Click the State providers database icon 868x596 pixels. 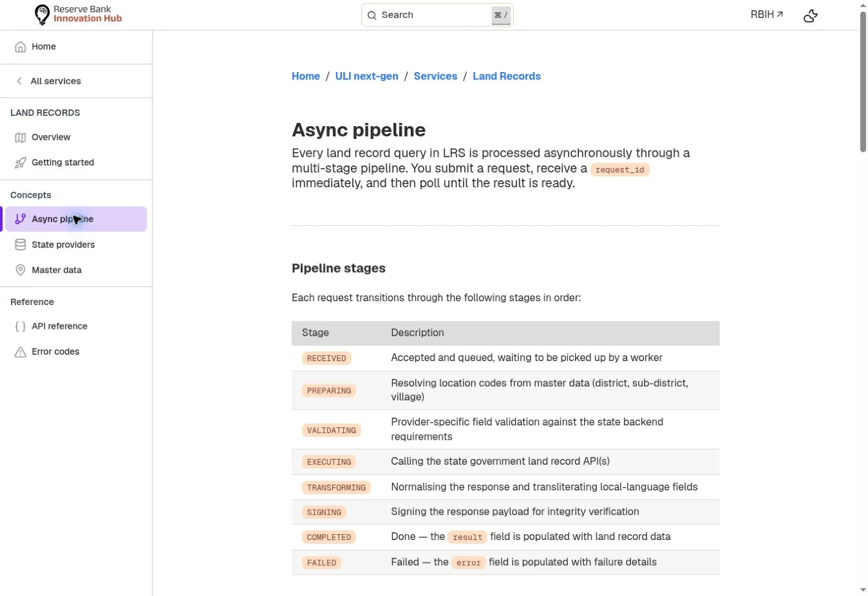[21, 245]
